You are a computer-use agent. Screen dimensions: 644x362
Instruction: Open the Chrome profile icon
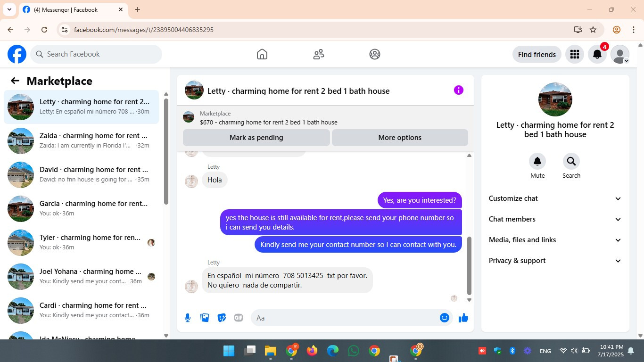point(617,30)
